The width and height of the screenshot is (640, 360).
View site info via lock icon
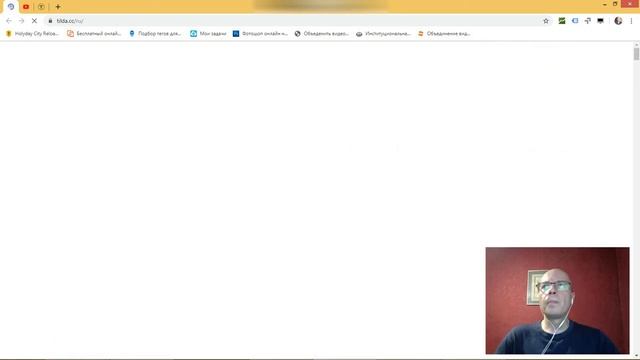pyautogui.click(x=50, y=21)
